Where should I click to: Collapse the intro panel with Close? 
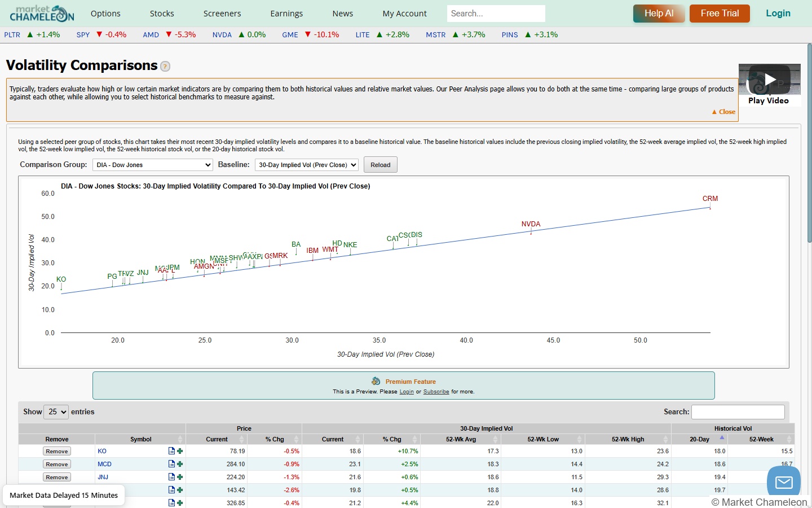tap(724, 112)
